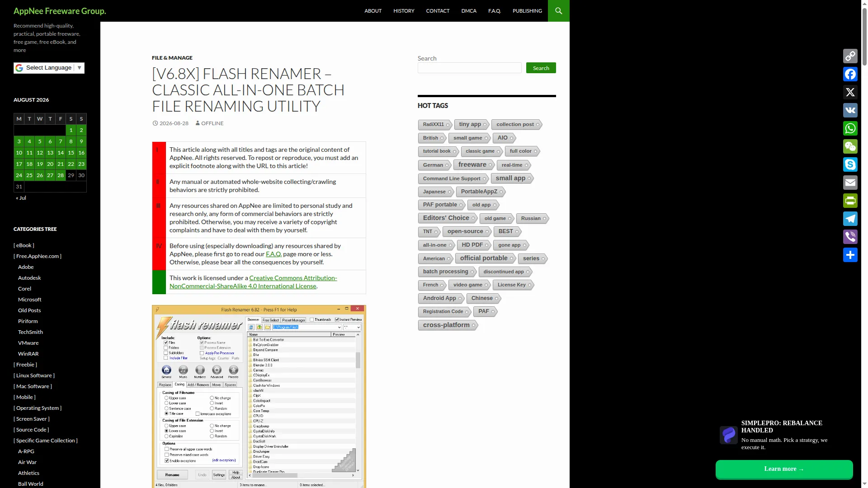Click the Learn more ad button
868x488 pixels.
784,469
